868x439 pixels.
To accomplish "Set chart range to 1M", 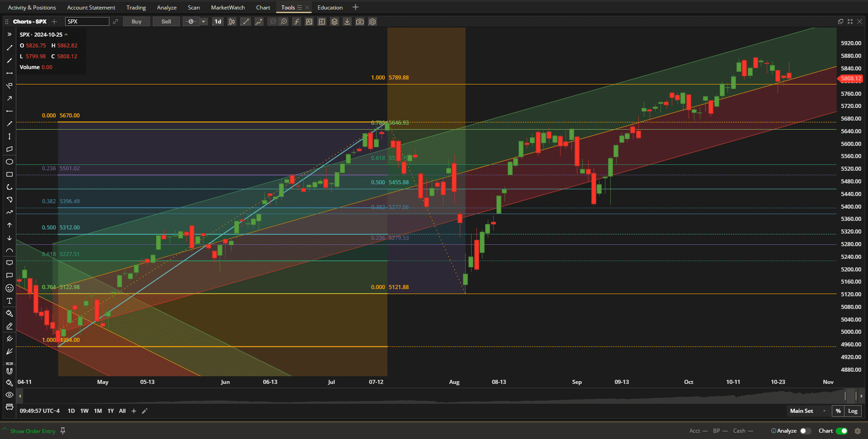I will click(98, 411).
